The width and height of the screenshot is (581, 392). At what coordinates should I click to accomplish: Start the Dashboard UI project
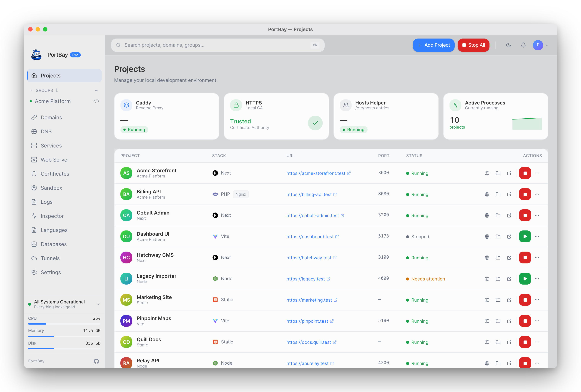[525, 237]
